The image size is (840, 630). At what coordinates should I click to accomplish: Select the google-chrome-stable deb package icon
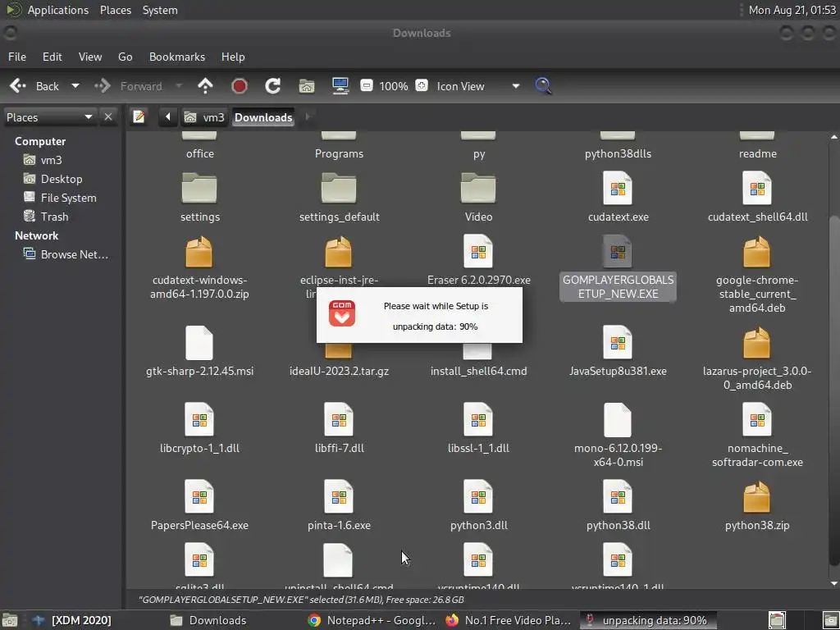coord(757,252)
